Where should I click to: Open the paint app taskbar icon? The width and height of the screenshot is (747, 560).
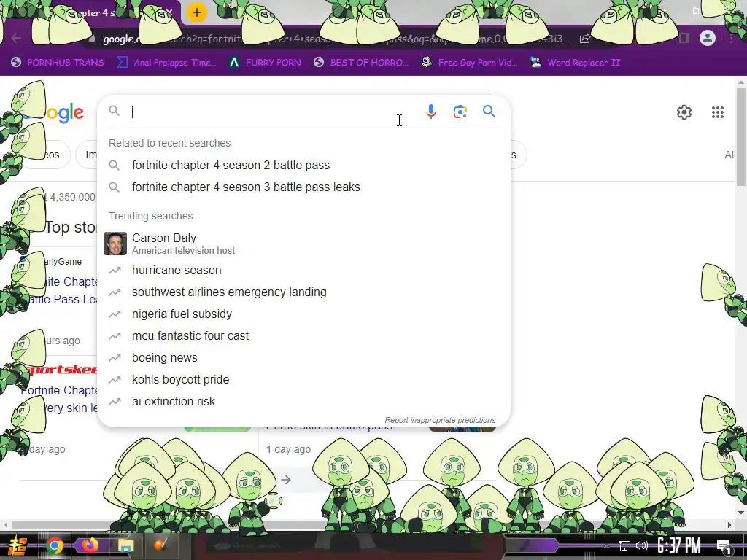pyautogui.click(x=160, y=545)
